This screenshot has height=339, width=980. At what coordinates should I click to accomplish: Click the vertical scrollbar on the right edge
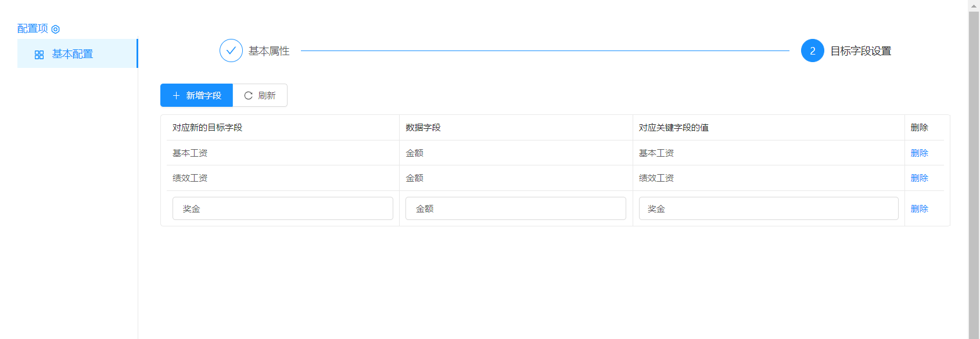coord(974,174)
